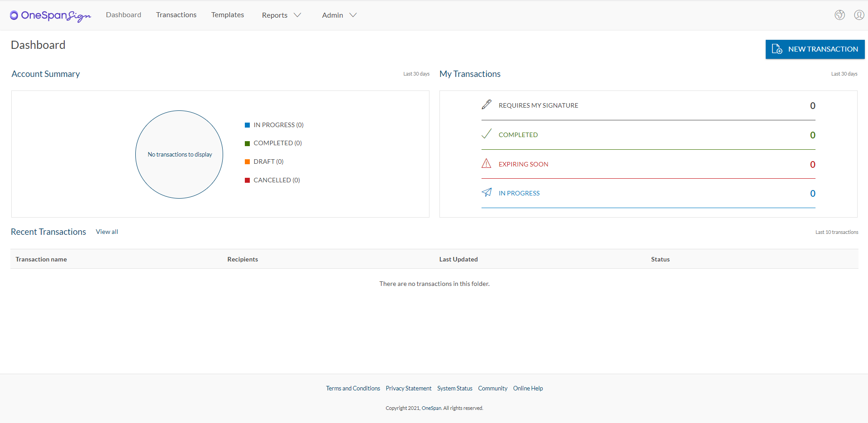Click the CANCELLED (0) legend label
Viewport: 868px width, 423px height.
coord(277,180)
